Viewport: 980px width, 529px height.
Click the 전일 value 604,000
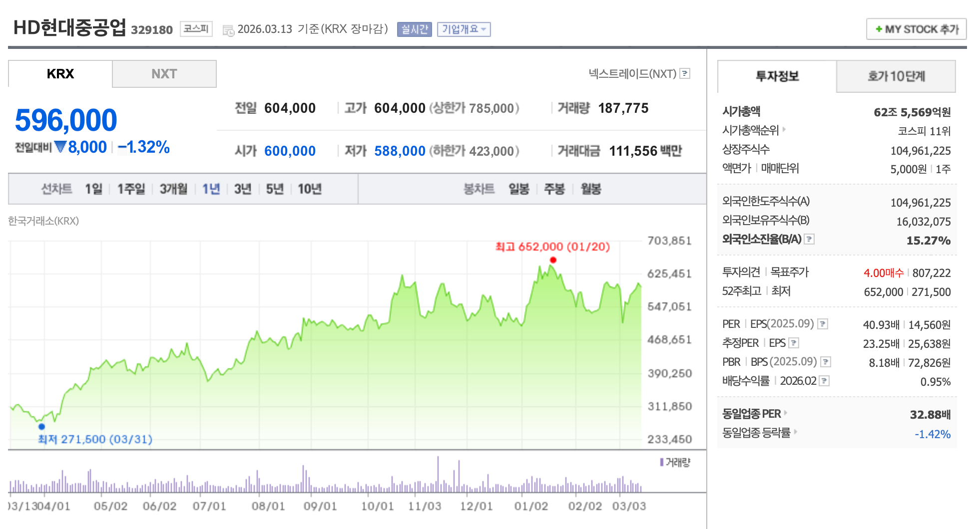pyautogui.click(x=290, y=108)
